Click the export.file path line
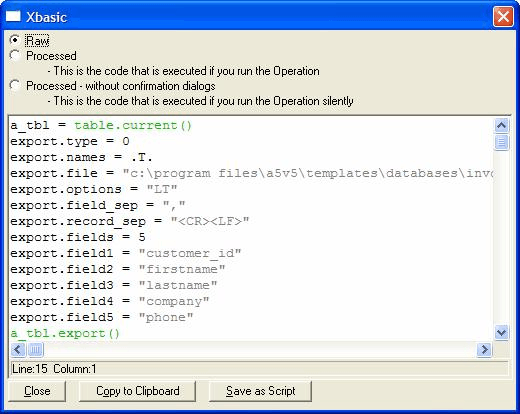 pos(251,173)
